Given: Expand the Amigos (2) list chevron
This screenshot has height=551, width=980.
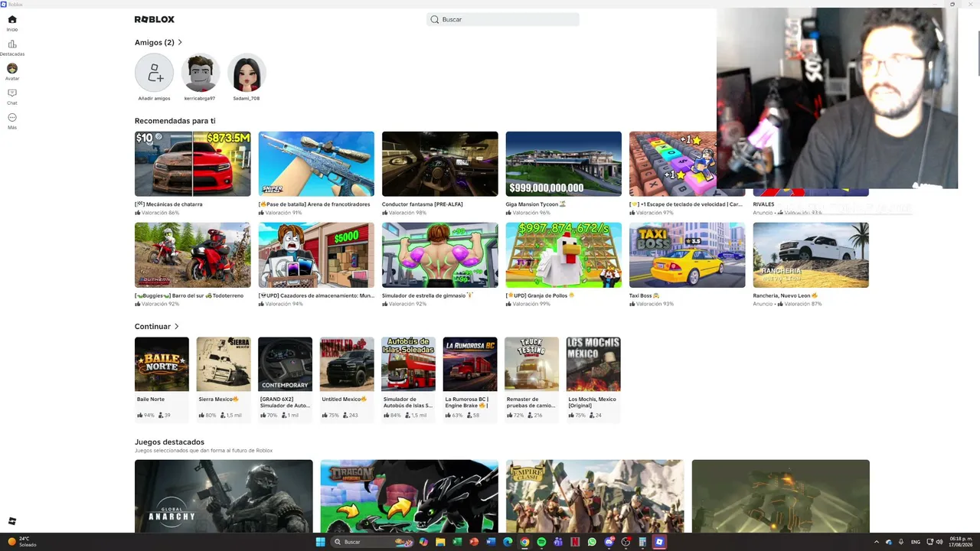Looking at the screenshot, I should pyautogui.click(x=180, y=42).
